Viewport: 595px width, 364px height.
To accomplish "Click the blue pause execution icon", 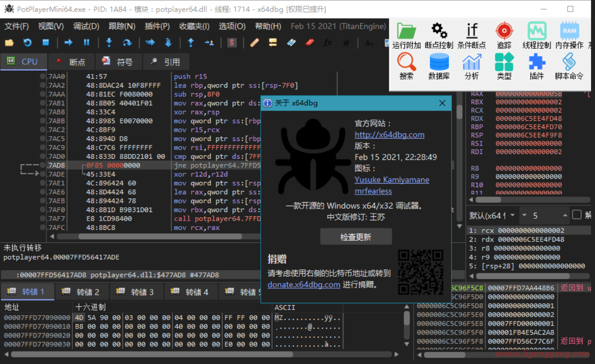I will (87, 43).
